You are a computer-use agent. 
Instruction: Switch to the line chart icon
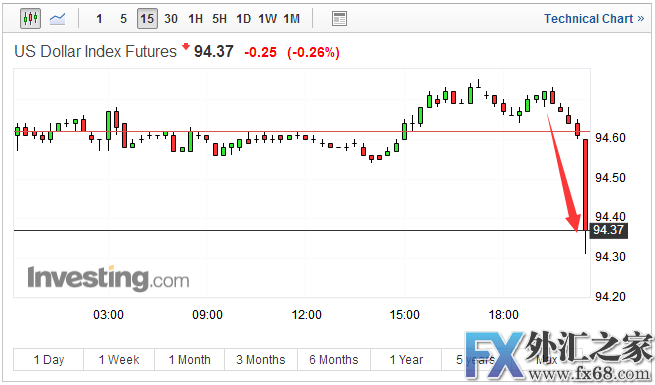click(57, 18)
